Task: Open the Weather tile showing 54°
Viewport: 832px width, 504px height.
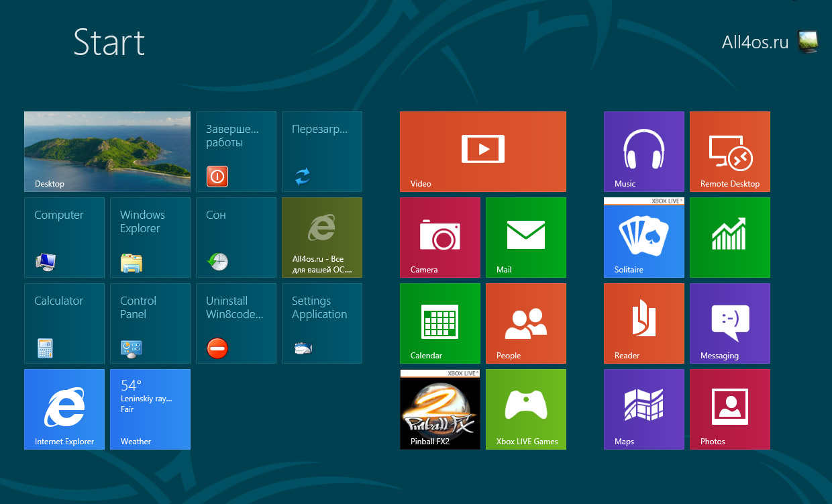Action: pos(150,409)
